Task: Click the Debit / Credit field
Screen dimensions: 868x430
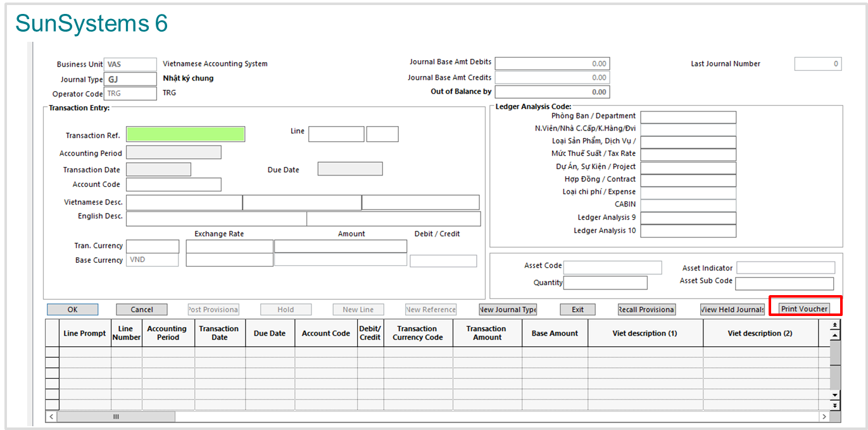Action: pos(443,261)
